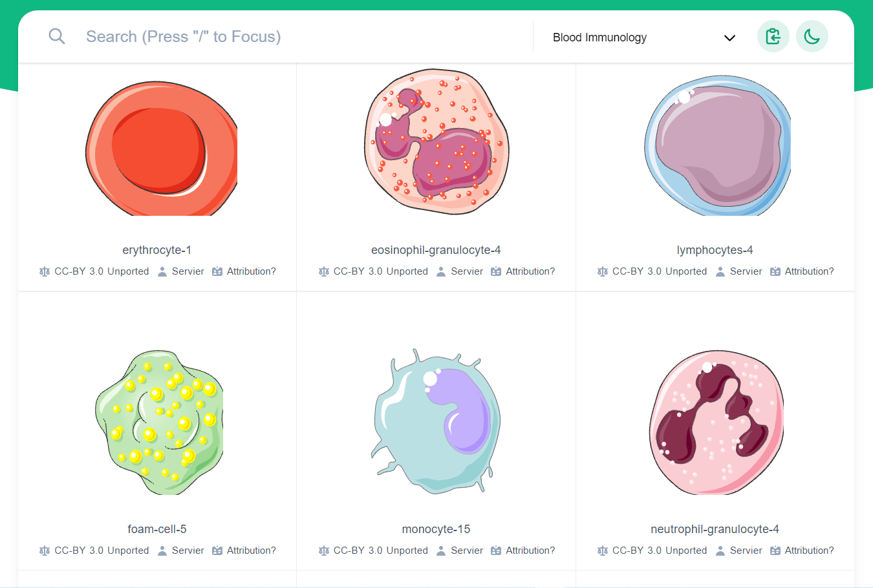Click the monocyte-15 cell image
The height and width of the screenshot is (588, 873).
(436, 421)
